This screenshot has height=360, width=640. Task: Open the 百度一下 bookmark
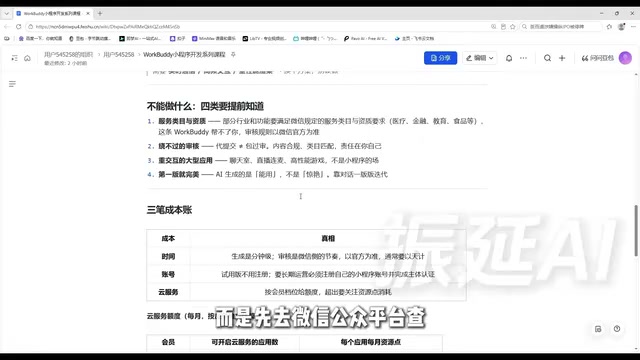pos(40,38)
